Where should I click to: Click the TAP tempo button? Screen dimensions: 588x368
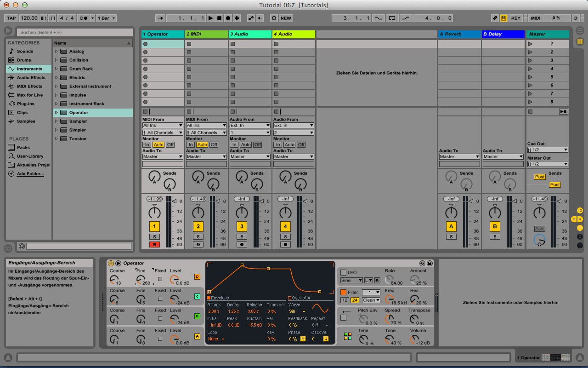click(11, 18)
